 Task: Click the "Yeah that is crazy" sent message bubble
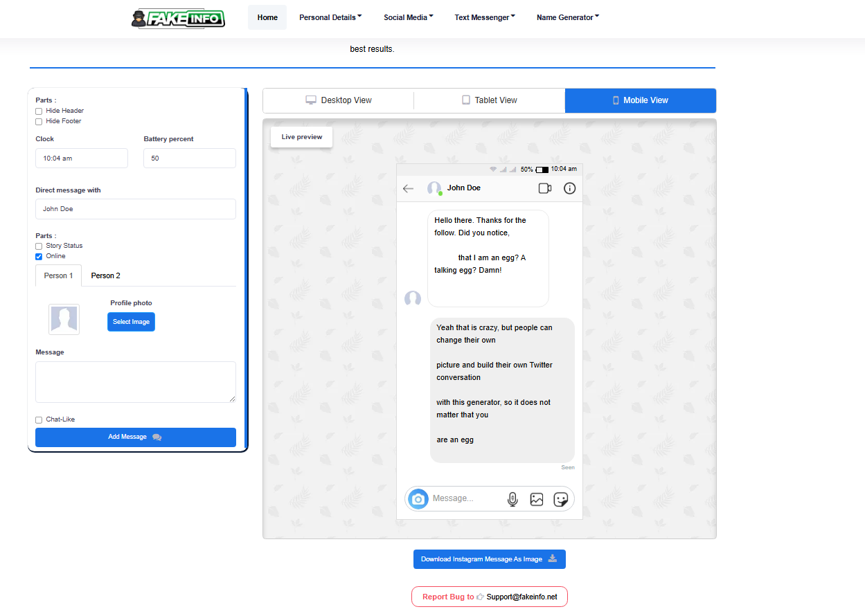click(502, 390)
